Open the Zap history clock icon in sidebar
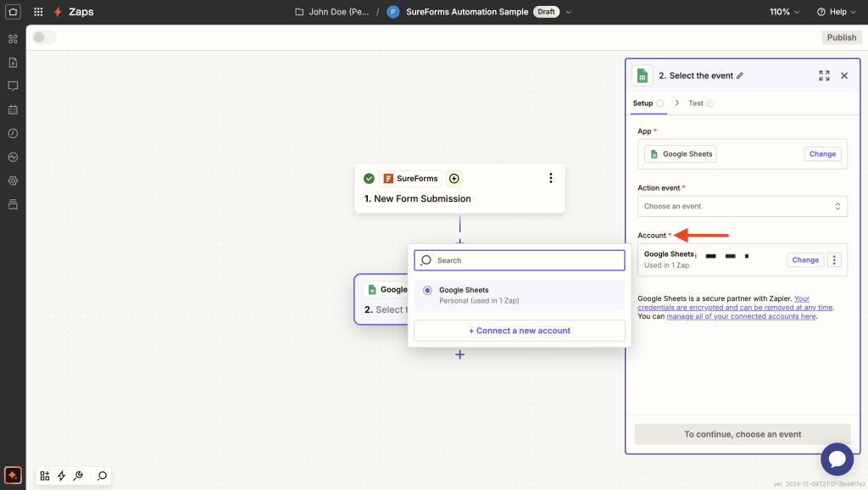Screen dimensions: 868x490 click(x=13, y=133)
